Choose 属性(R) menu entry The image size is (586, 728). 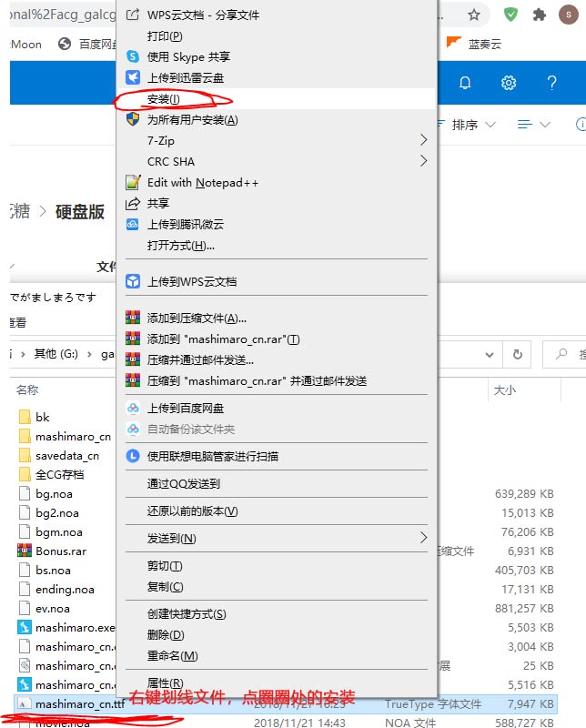[x=277, y=682]
